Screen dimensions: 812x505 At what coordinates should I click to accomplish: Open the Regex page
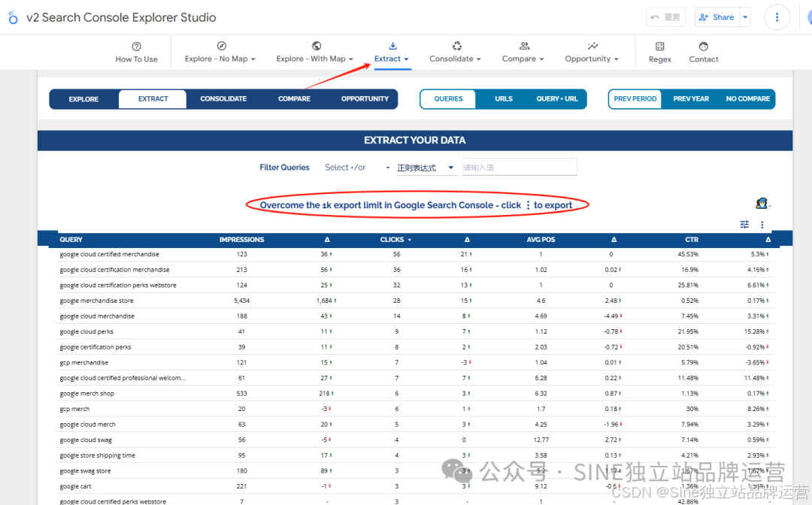tap(660, 53)
